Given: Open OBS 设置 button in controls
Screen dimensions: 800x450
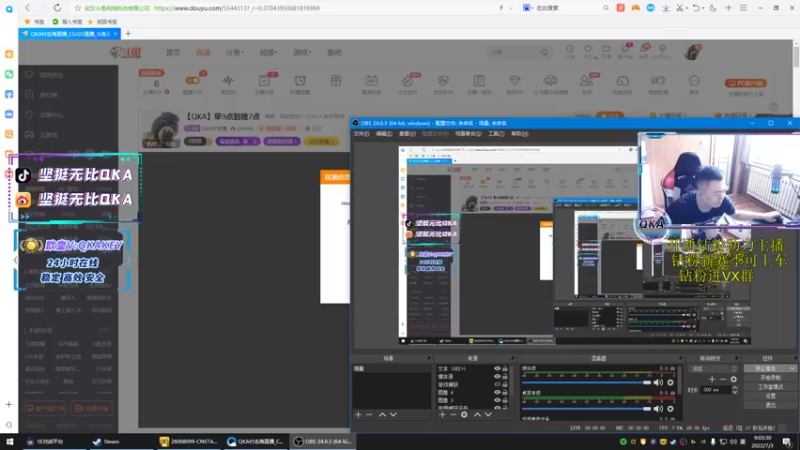Looking at the screenshot, I should click(770, 396).
